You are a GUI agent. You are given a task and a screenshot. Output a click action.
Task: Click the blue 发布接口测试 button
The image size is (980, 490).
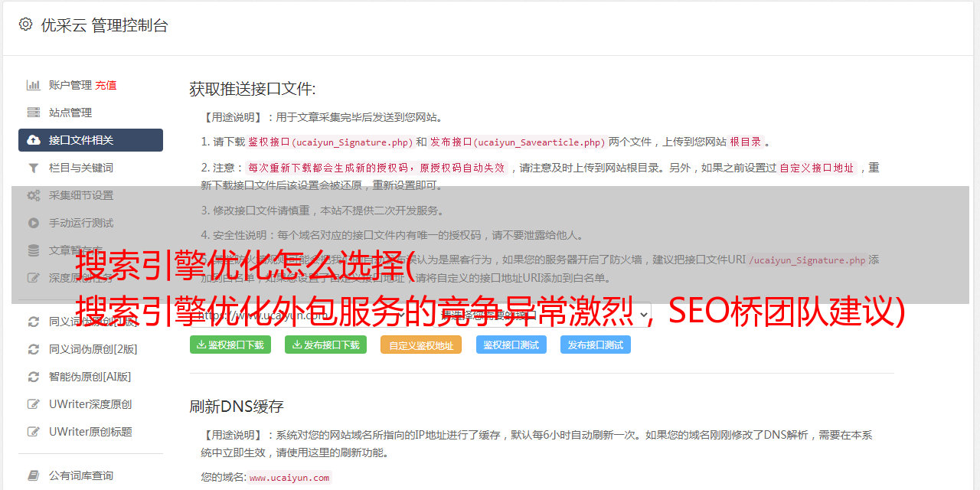coord(596,345)
